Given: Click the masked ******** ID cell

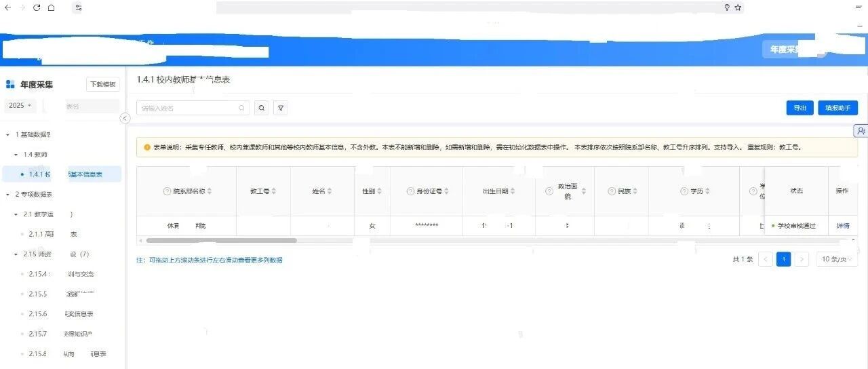Looking at the screenshot, I should pyautogui.click(x=427, y=226).
